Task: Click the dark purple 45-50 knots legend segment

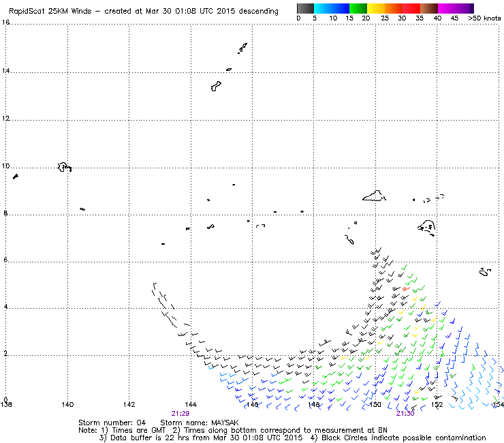Action: [464, 8]
